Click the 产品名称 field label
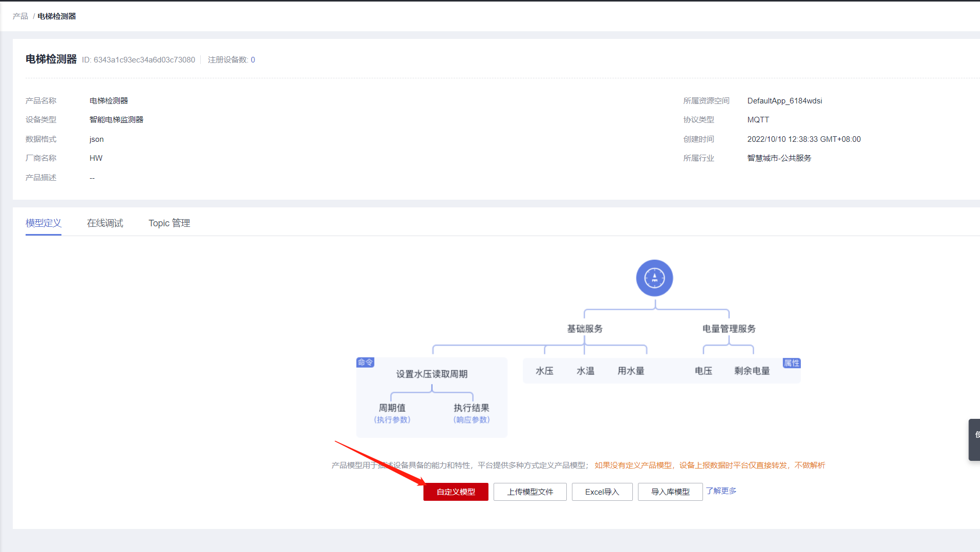 point(41,101)
